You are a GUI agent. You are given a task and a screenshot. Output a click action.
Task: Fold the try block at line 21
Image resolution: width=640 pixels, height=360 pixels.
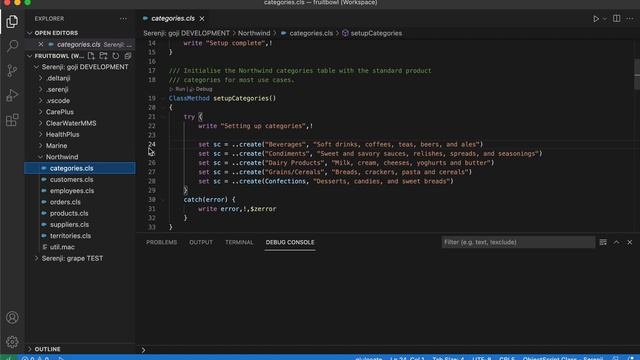click(163, 117)
